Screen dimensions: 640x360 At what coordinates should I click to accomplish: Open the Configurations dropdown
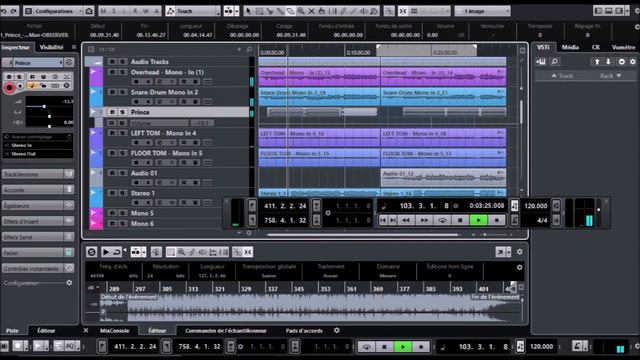click(x=53, y=11)
